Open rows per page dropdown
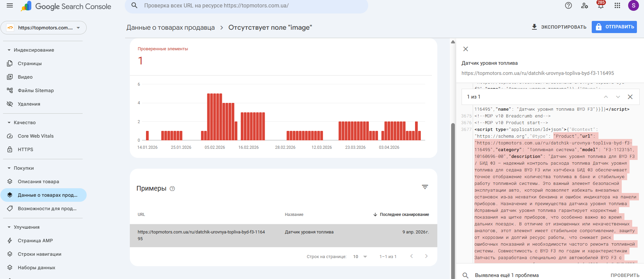The image size is (644, 279). (360, 257)
